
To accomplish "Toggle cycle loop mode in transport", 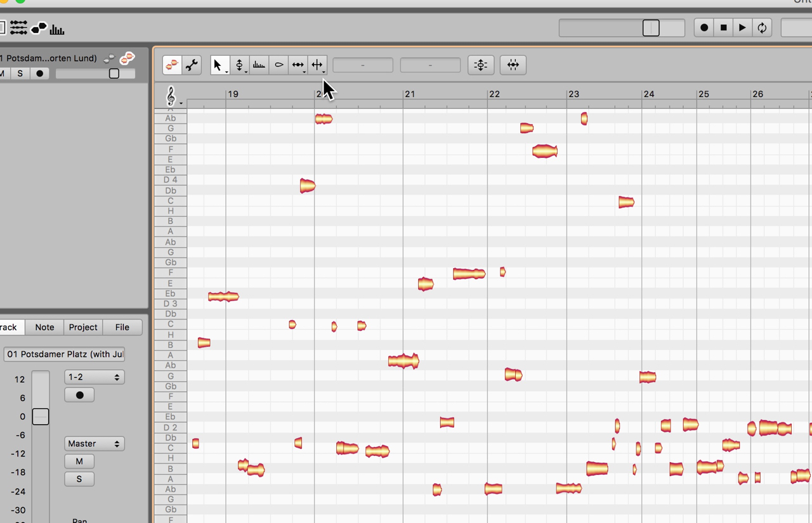I will (x=762, y=28).
